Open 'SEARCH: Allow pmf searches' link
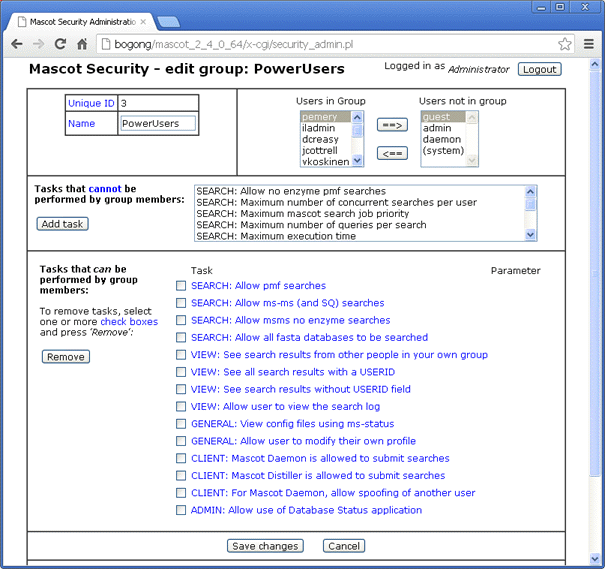 point(259,285)
